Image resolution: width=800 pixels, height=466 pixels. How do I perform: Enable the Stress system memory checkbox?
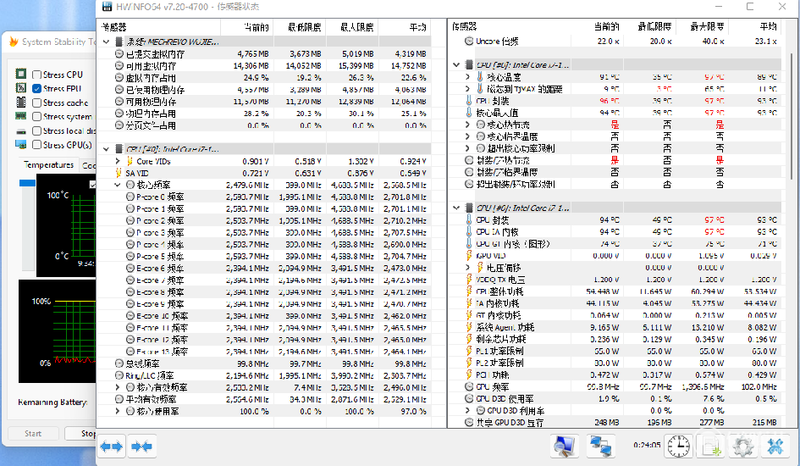[37, 117]
